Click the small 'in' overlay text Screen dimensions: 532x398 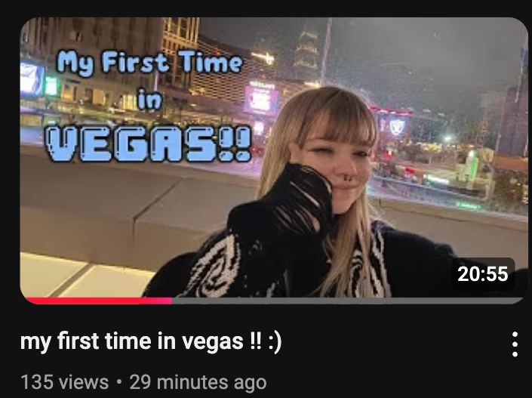149,100
